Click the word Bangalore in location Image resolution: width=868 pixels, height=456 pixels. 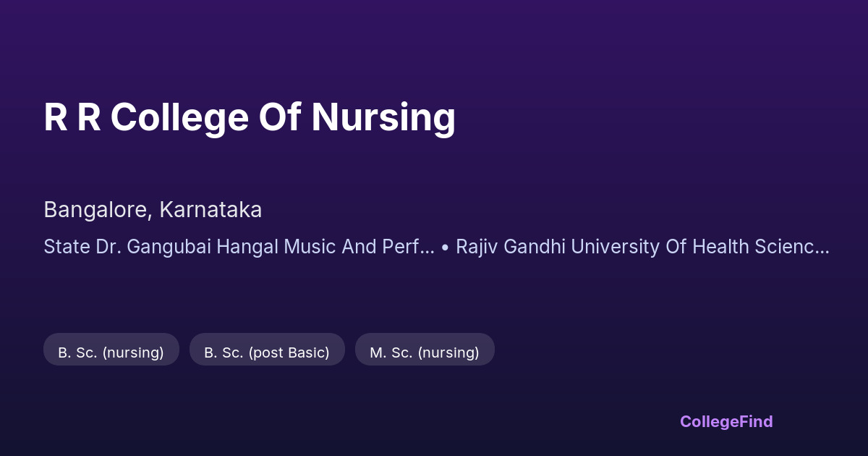tap(97, 210)
